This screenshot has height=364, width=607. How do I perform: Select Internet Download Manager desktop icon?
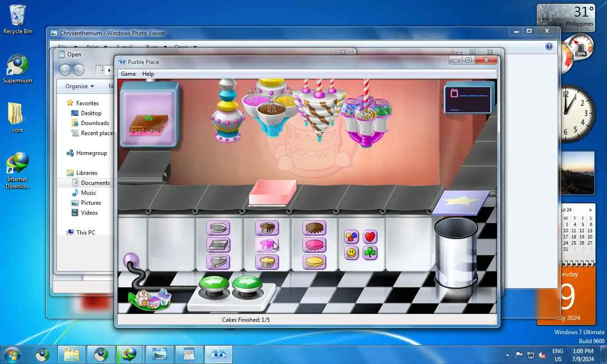coord(18,171)
